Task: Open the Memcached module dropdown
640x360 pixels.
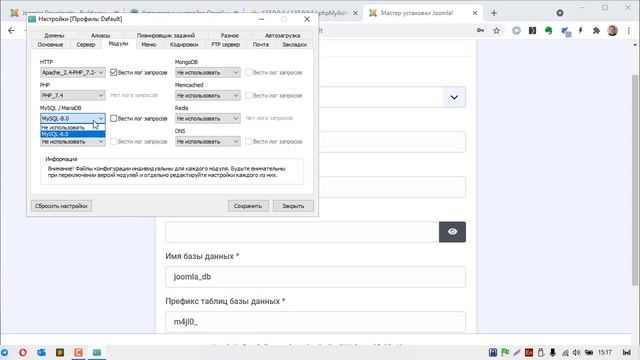Action: click(207, 95)
